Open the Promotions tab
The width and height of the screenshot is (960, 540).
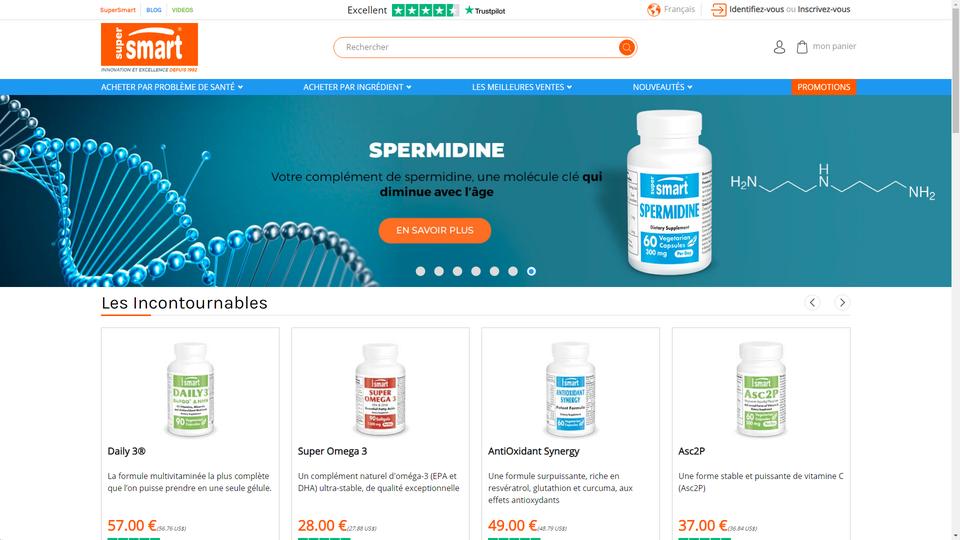[823, 87]
